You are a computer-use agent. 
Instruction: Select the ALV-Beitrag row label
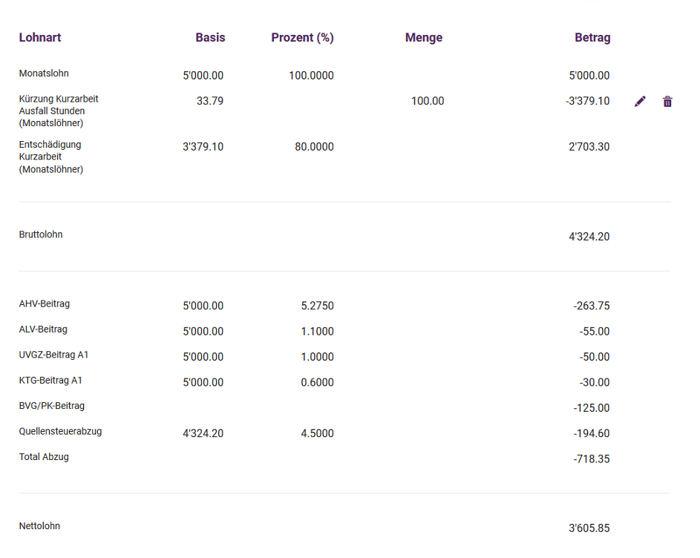click(43, 329)
